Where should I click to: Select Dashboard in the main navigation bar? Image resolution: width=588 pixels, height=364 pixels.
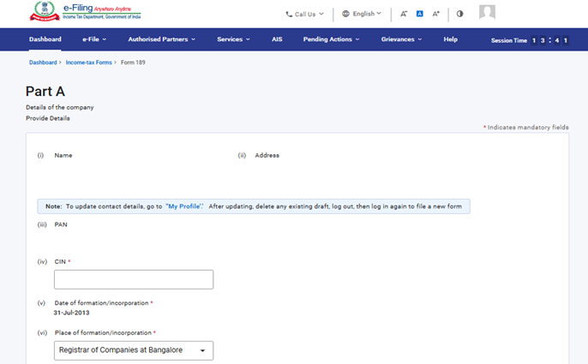[x=45, y=39]
